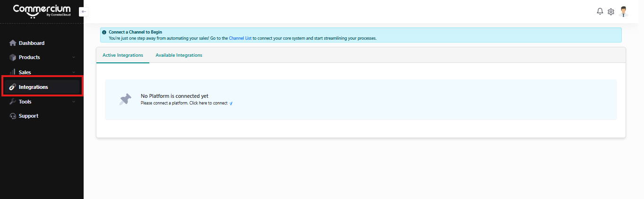Click the Products box icon

pyautogui.click(x=13, y=57)
